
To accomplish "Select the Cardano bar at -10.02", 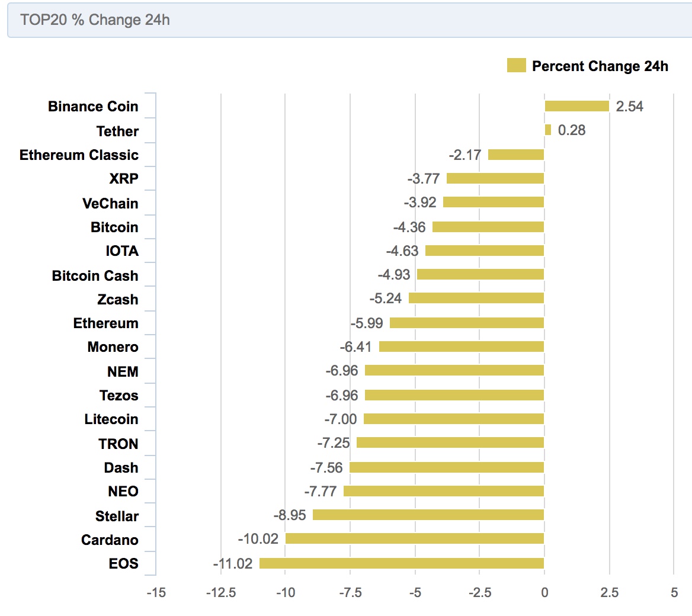I will [415, 538].
